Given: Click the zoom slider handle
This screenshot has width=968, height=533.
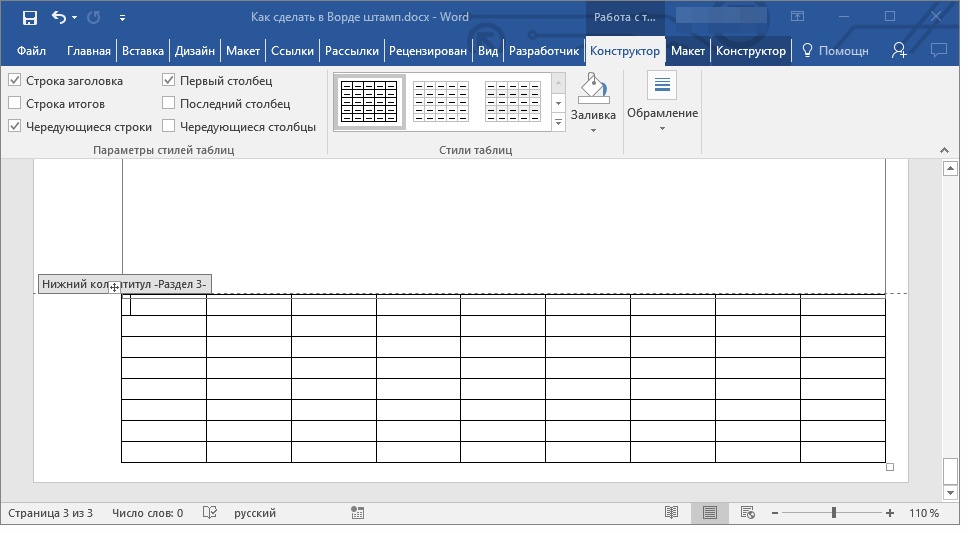Looking at the screenshot, I should [834, 513].
